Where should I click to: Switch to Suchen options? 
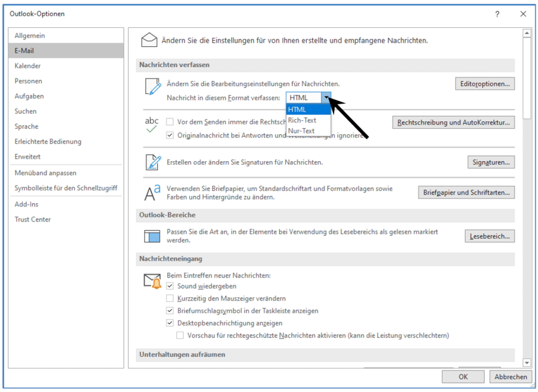click(66, 111)
